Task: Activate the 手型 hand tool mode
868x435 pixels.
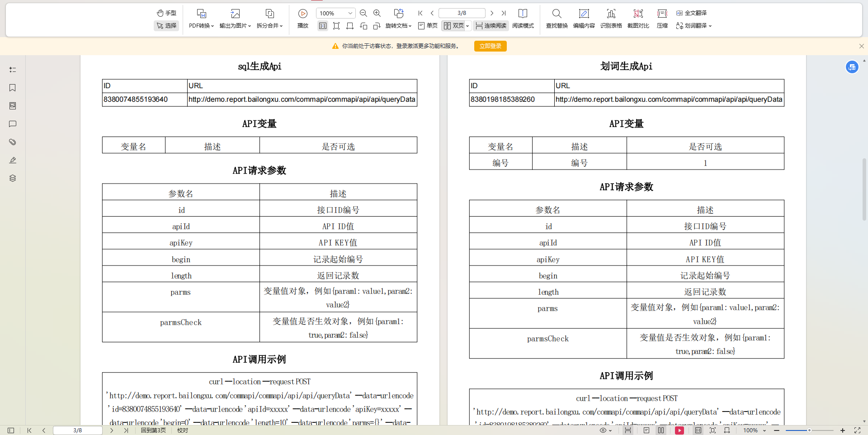Action: 166,13
